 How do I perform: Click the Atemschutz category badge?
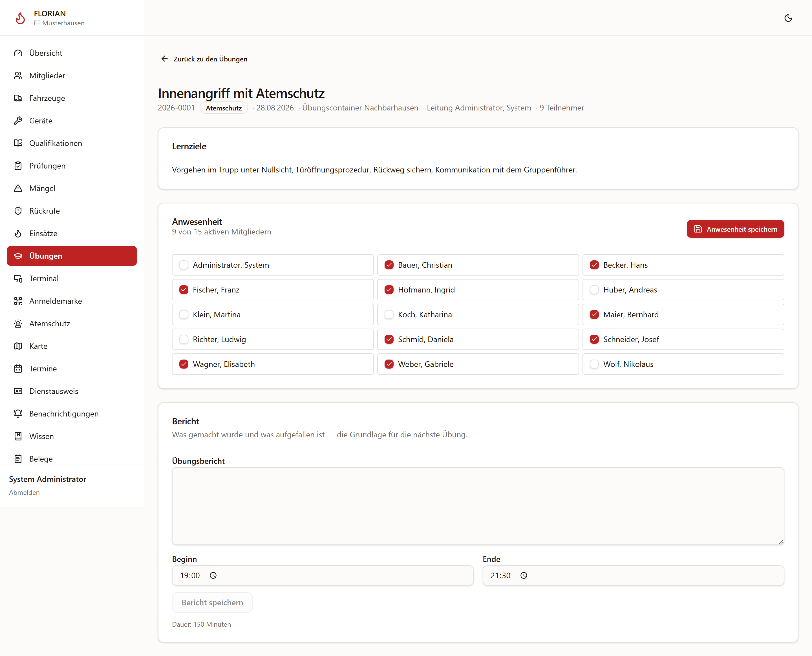(224, 108)
